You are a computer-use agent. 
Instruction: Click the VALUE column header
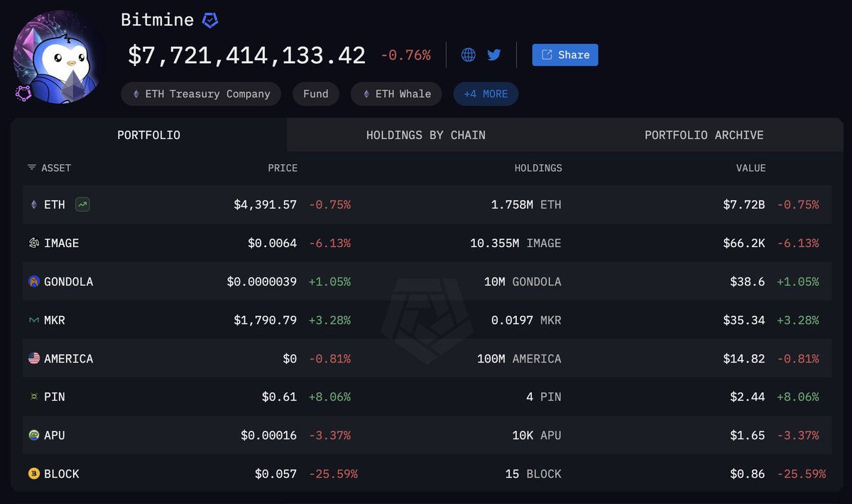coord(750,168)
